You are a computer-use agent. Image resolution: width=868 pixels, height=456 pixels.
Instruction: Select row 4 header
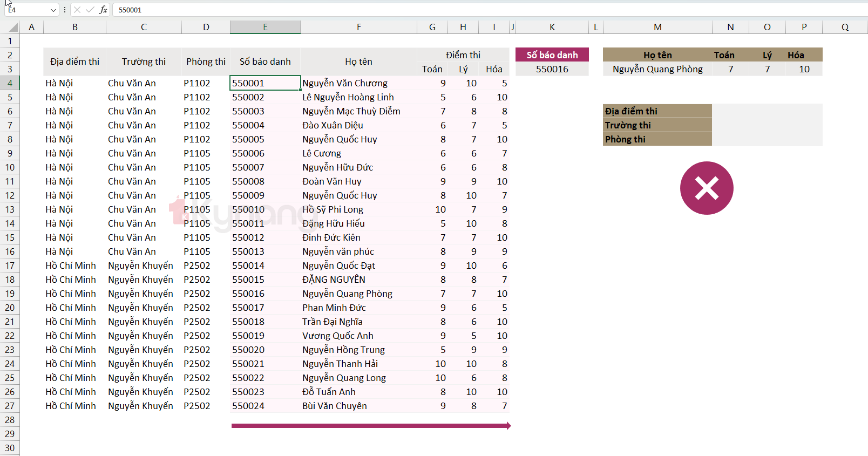[x=10, y=83]
